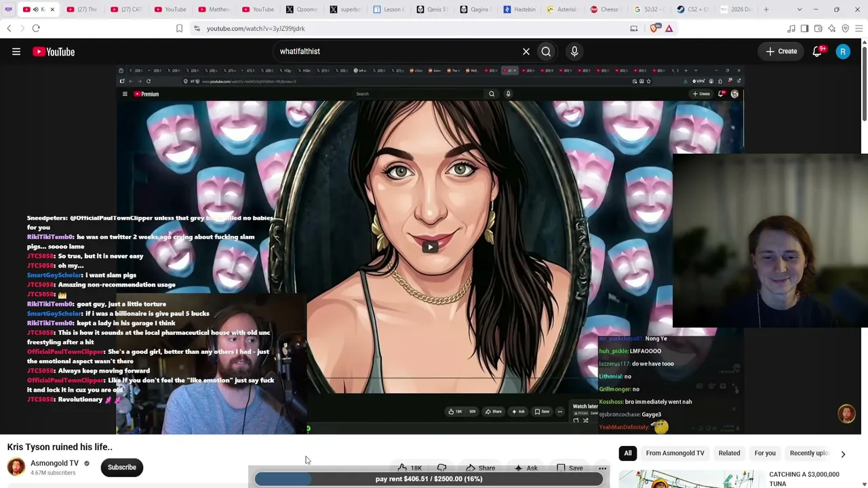Open the Asmongold TV channel avatar

pos(16,467)
